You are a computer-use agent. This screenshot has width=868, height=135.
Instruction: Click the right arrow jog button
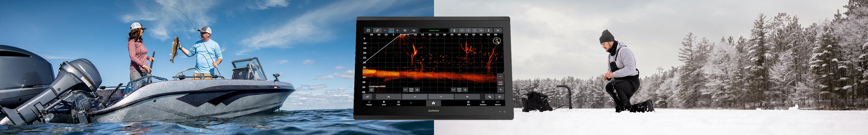[x=481, y=30]
